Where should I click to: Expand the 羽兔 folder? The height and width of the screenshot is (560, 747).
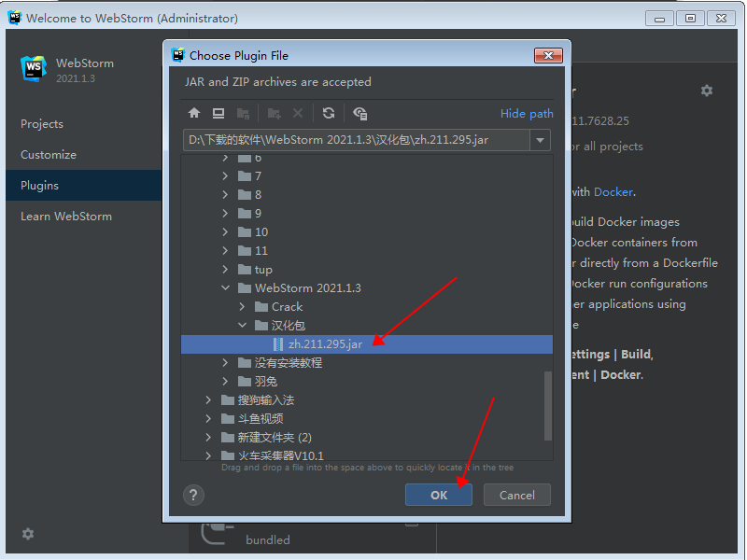pyautogui.click(x=225, y=382)
